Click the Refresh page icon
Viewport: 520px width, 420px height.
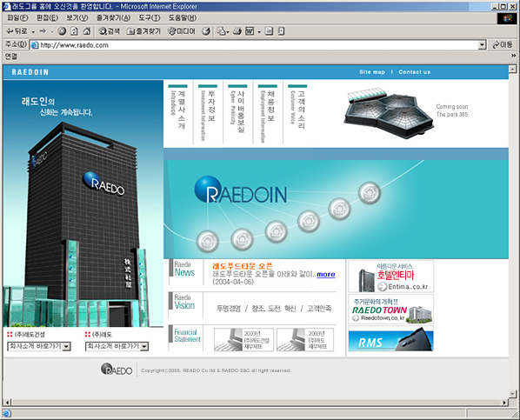[74, 31]
